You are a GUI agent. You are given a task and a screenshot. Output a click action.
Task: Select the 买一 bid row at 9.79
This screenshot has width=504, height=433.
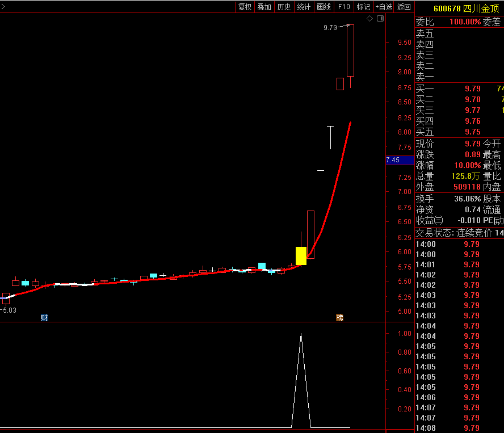point(460,89)
